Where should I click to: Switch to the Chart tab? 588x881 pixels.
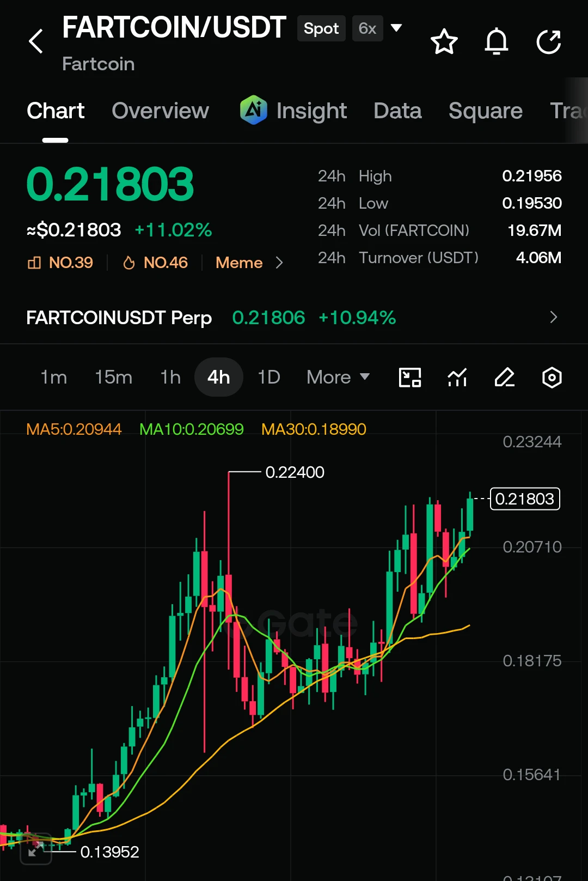(x=56, y=111)
